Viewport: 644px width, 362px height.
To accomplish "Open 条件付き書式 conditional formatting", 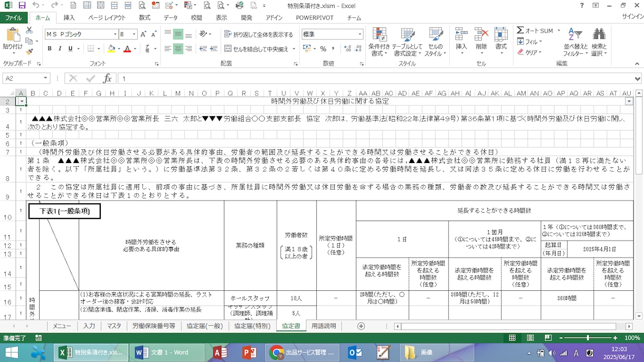I will coord(379,42).
